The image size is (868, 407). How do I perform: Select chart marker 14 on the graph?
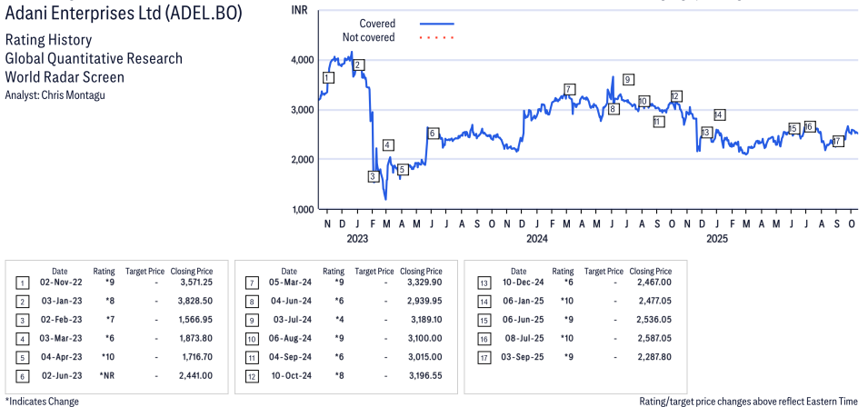[x=719, y=114]
